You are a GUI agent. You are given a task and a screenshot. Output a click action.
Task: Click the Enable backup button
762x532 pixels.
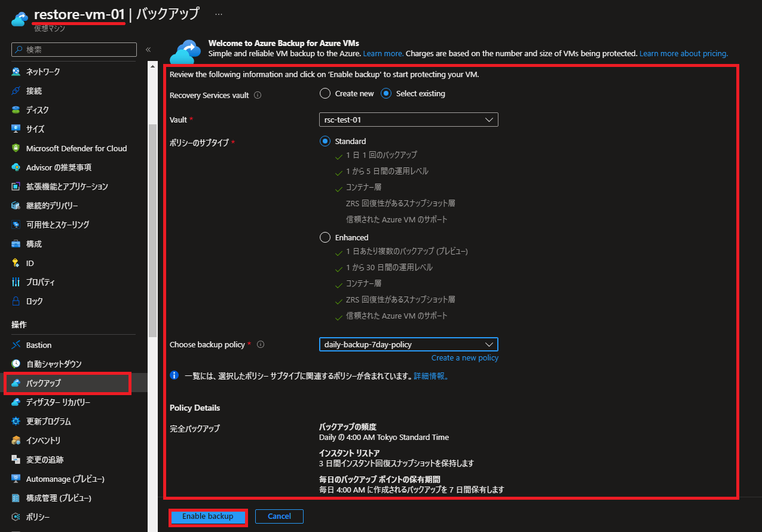208,516
